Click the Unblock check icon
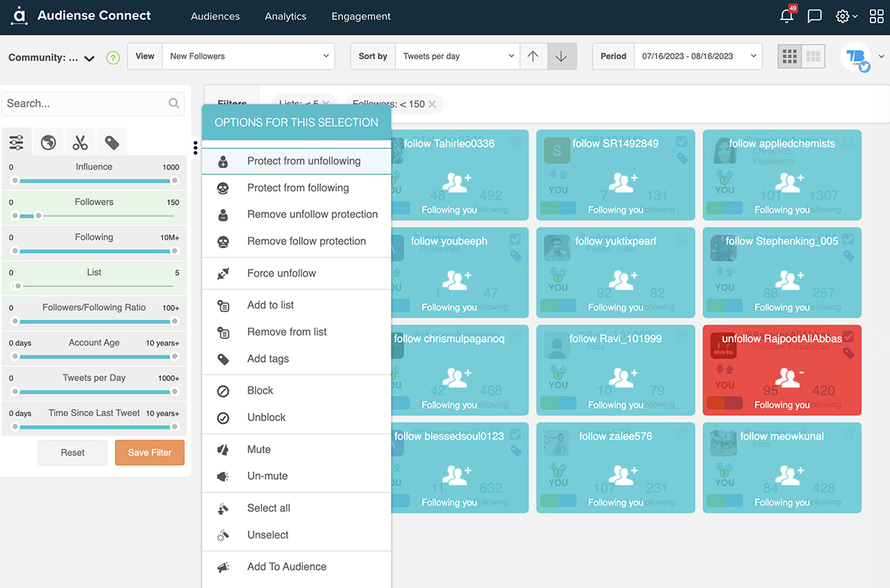The width and height of the screenshot is (890, 588). click(223, 417)
